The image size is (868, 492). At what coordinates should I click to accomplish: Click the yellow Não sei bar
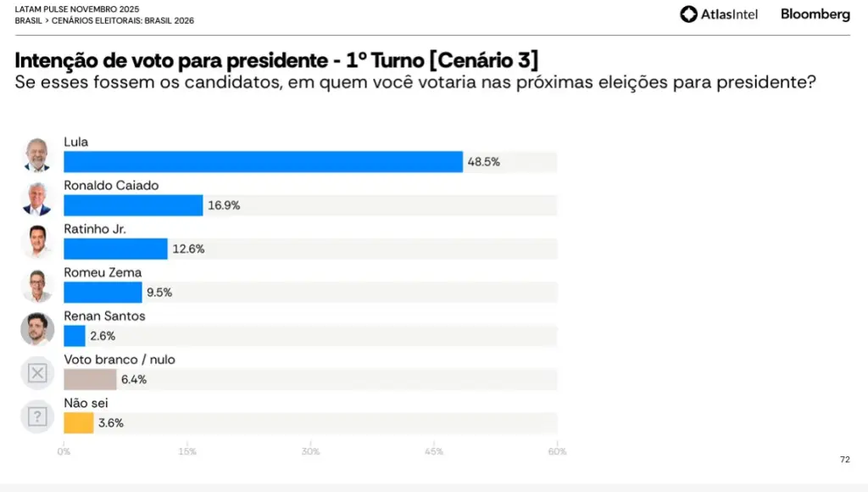[78, 422]
